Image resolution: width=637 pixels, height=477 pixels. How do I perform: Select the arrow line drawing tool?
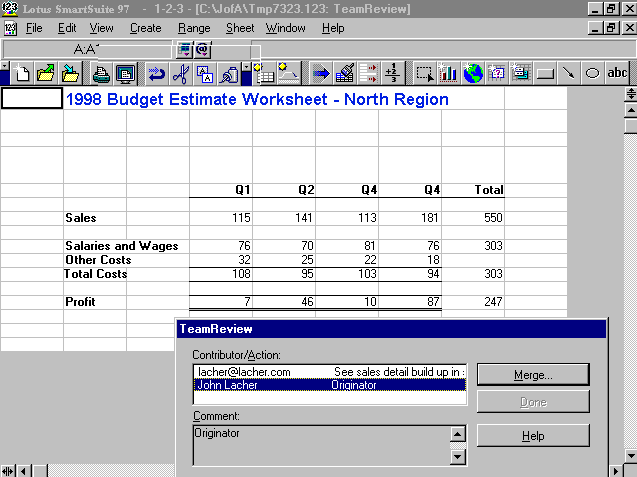pos(568,73)
